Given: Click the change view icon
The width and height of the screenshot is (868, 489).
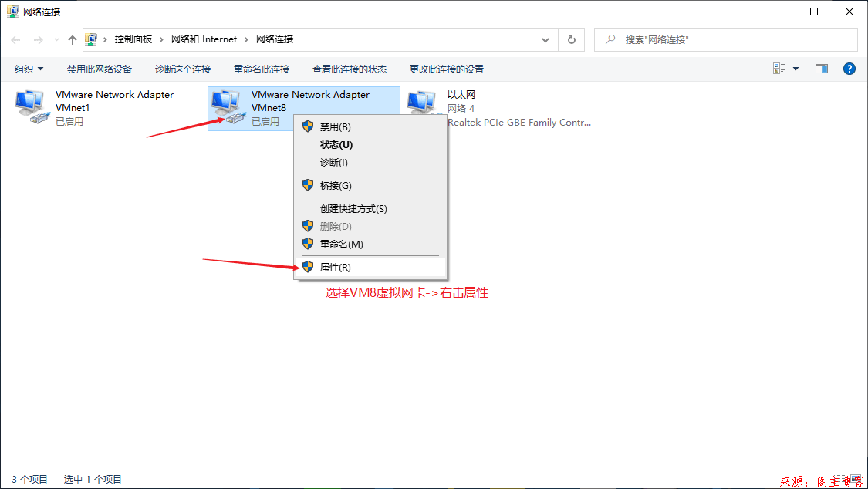Looking at the screenshot, I should coord(778,69).
